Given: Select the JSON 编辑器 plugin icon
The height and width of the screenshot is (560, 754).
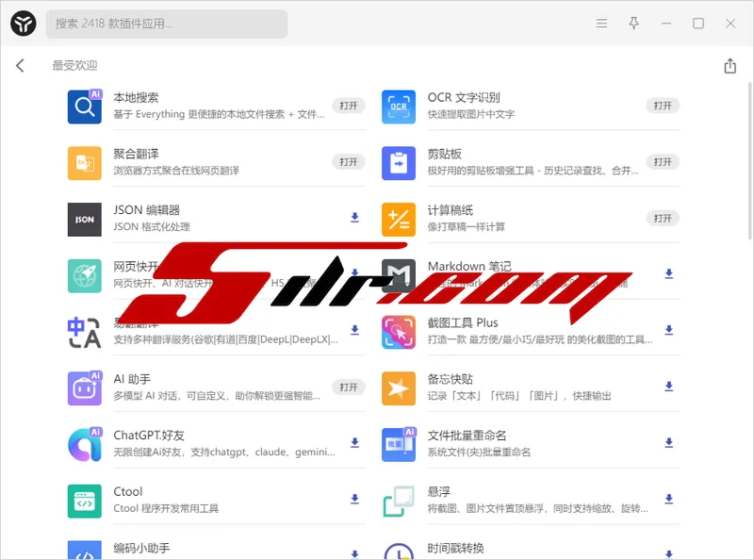Looking at the screenshot, I should [85, 220].
